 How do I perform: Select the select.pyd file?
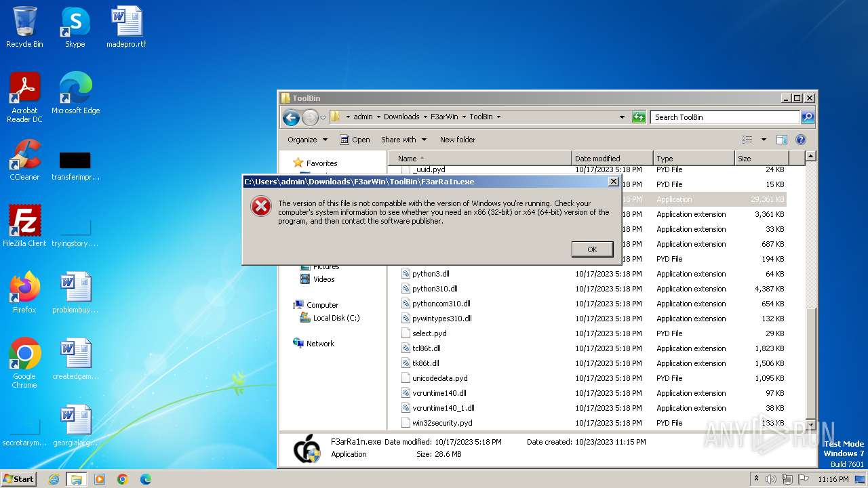point(429,333)
